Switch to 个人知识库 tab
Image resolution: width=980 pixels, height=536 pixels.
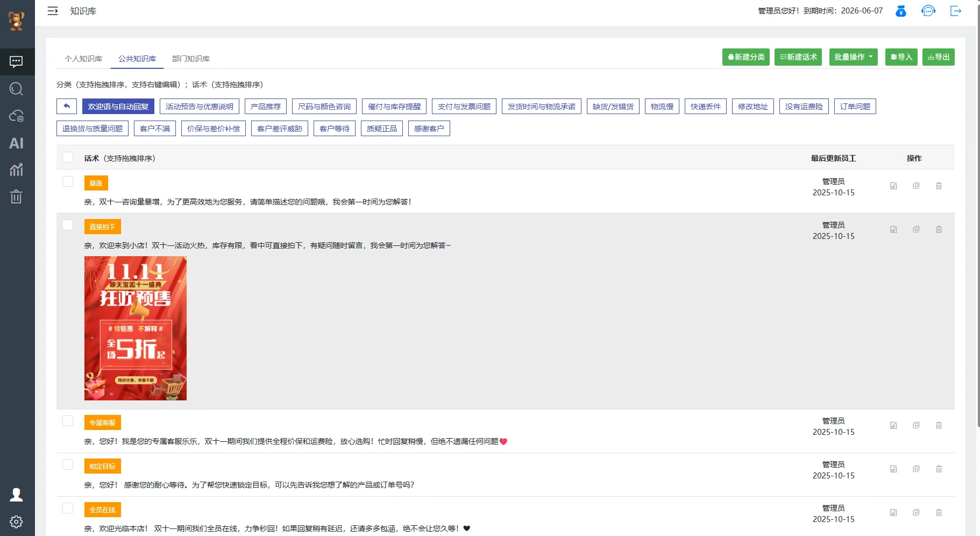pyautogui.click(x=83, y=59)
